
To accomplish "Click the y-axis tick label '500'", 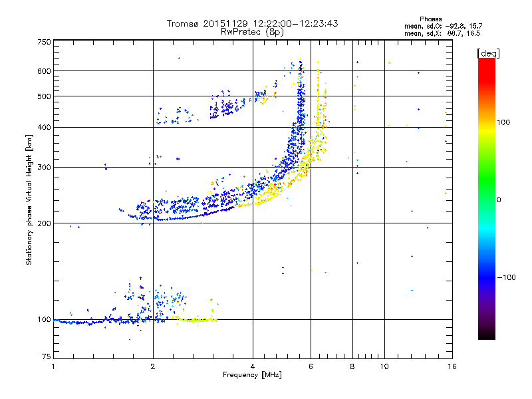I will 45,96.
